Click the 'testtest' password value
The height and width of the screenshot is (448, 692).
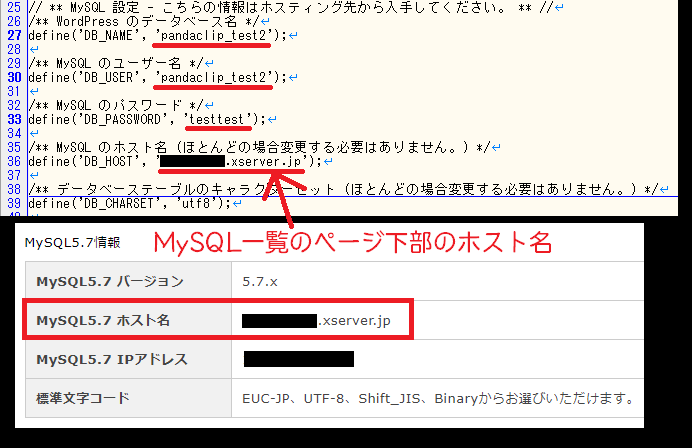click(x=218, y=119)
